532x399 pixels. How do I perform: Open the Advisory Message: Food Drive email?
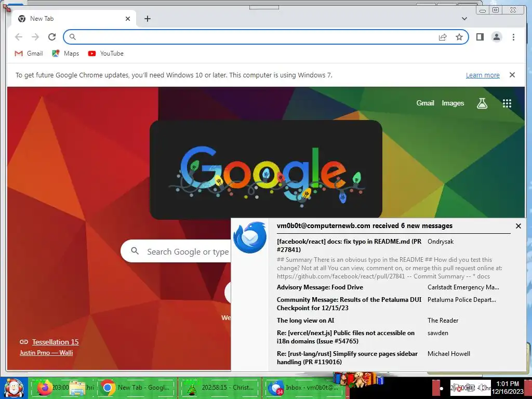(320, 287)
